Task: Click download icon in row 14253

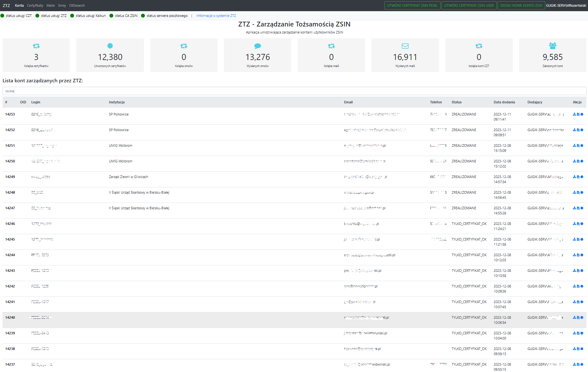Action: click(574, 114)
